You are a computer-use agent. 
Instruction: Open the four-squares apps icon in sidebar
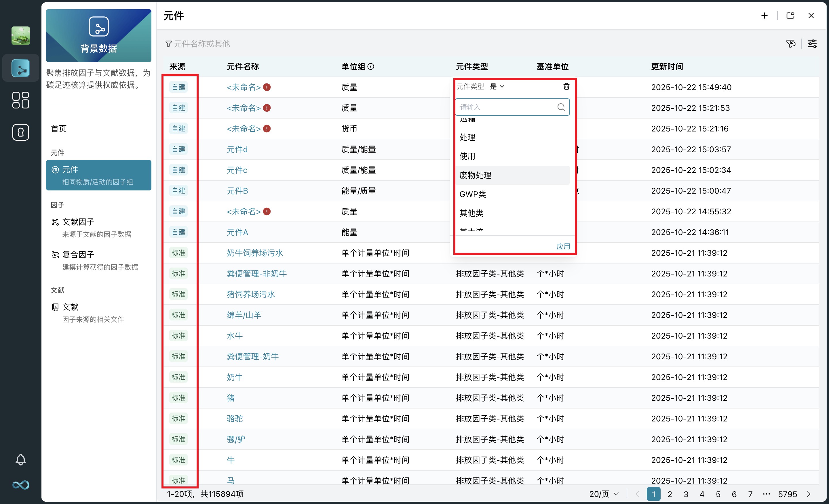tap(20, 100)
